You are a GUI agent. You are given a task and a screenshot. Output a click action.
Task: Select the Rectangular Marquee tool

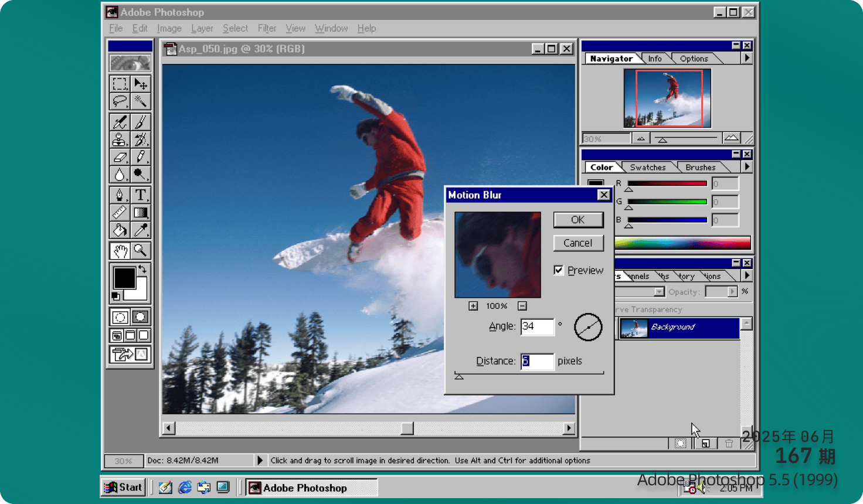pyautogui.click(x=120, y=84)
